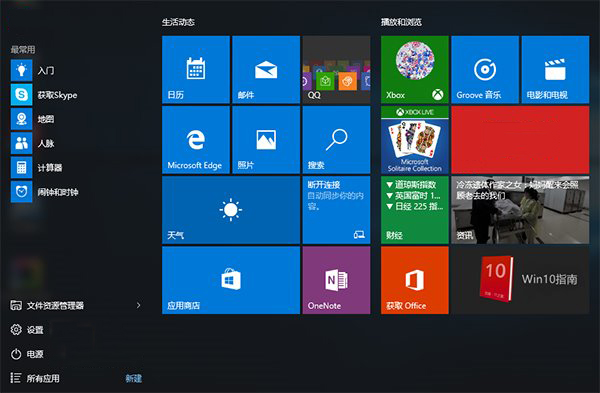
Task: Open 文件资源管理器 file explorer
Action: coord(47,305)
